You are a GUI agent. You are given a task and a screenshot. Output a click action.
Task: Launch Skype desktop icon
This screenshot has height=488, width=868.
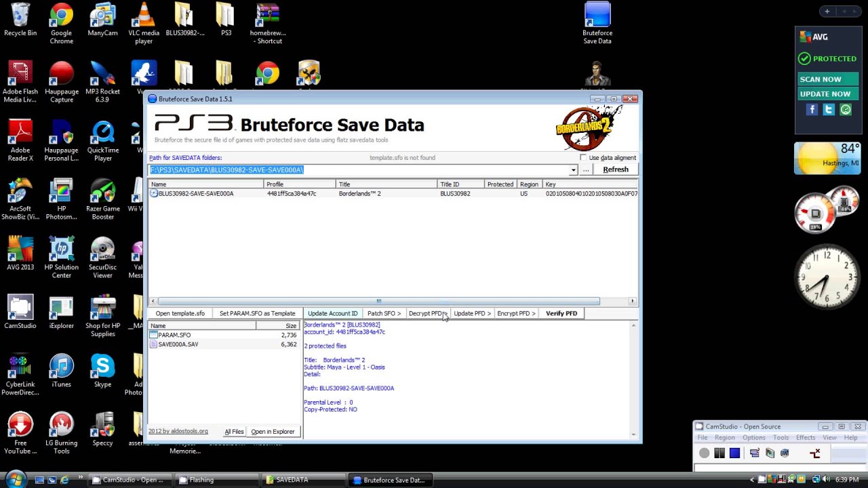[x=103, y=371]
